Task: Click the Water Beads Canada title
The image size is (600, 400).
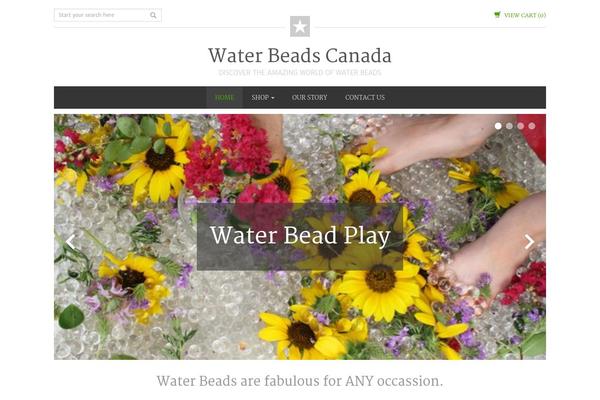Action: (x=300, y=56)
